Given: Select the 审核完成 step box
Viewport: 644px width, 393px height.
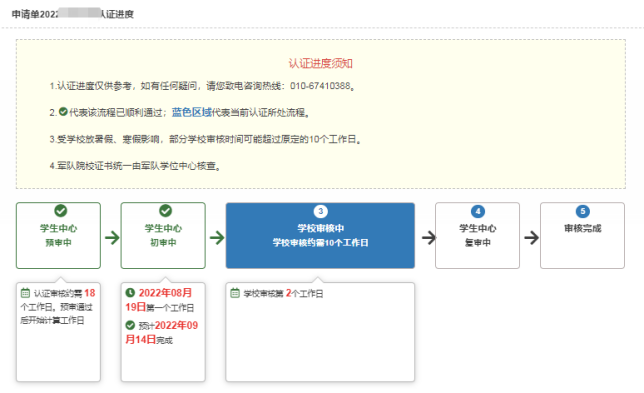Looking at the screenshot, I should (x=582, y=235).
